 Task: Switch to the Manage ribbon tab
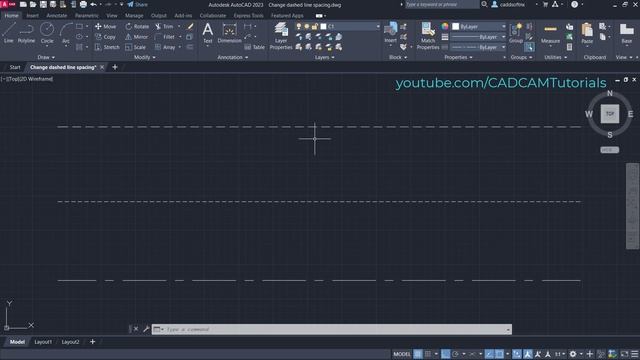click(134, 16)
